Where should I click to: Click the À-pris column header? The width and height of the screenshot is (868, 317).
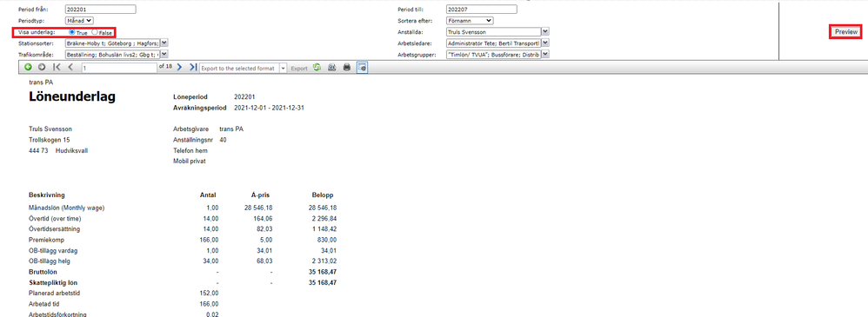(x=260, y=195)
